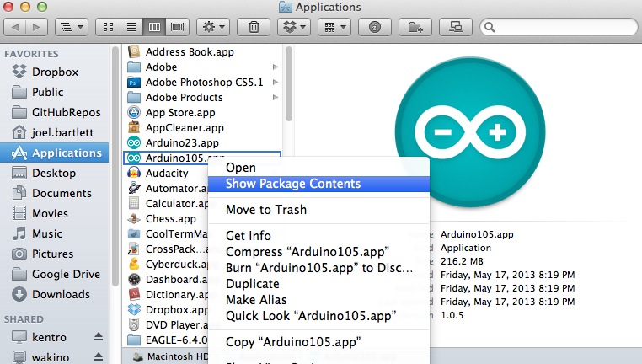642x364 pixels.
Task: Open the path list dropdown in toolbar
Action: pos(72,28)
